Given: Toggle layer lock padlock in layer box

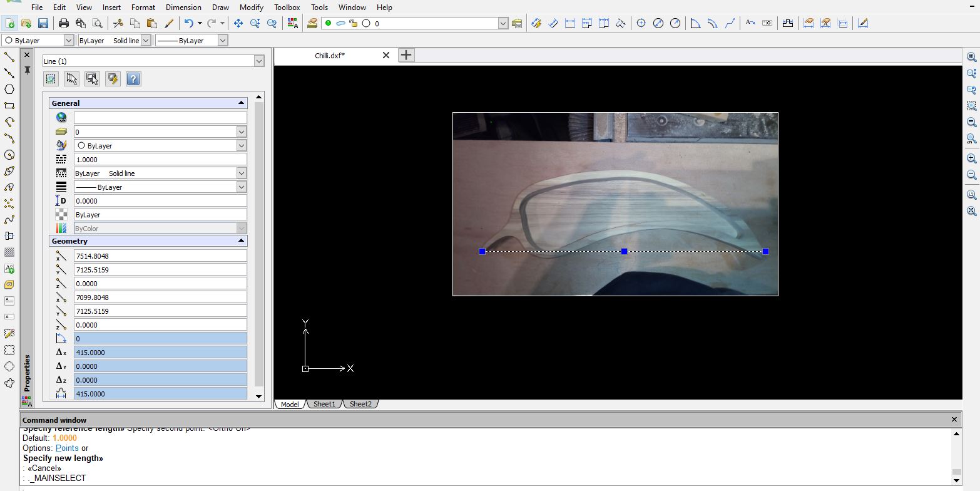Looking at the screenshot, I should [x=354, y=23].
